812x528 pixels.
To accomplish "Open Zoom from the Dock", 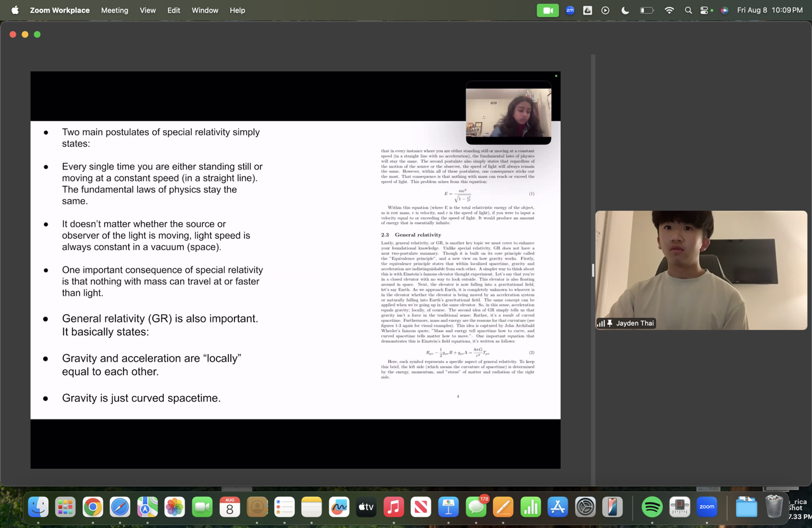I will pyautogui.click(x=707, y=507).
